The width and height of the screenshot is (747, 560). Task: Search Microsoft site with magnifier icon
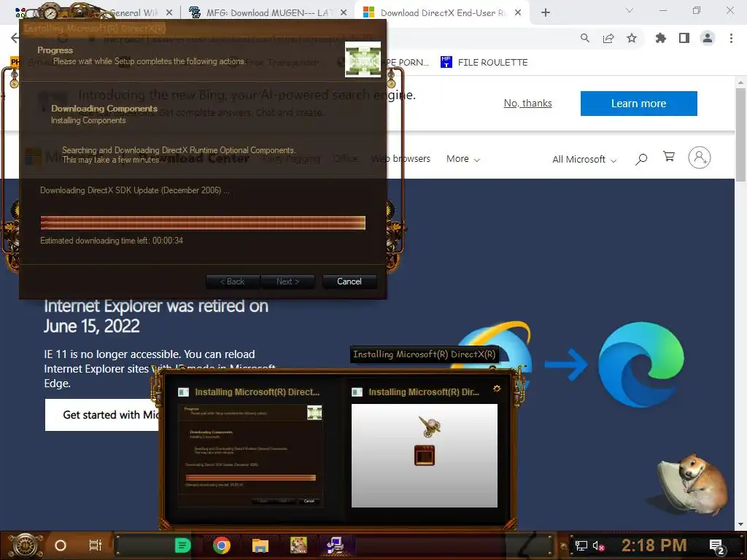point(641,158)
